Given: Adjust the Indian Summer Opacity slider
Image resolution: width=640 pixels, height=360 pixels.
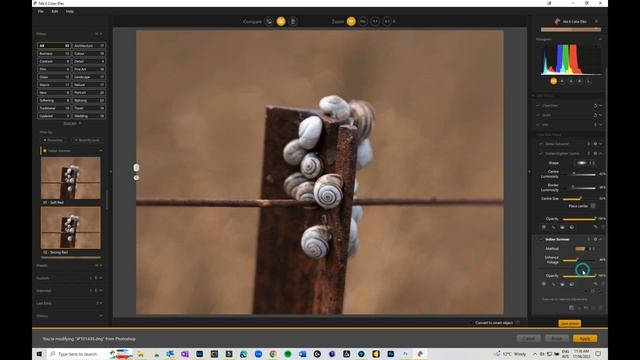Looking at the screenshot, I should pos(579,276).
